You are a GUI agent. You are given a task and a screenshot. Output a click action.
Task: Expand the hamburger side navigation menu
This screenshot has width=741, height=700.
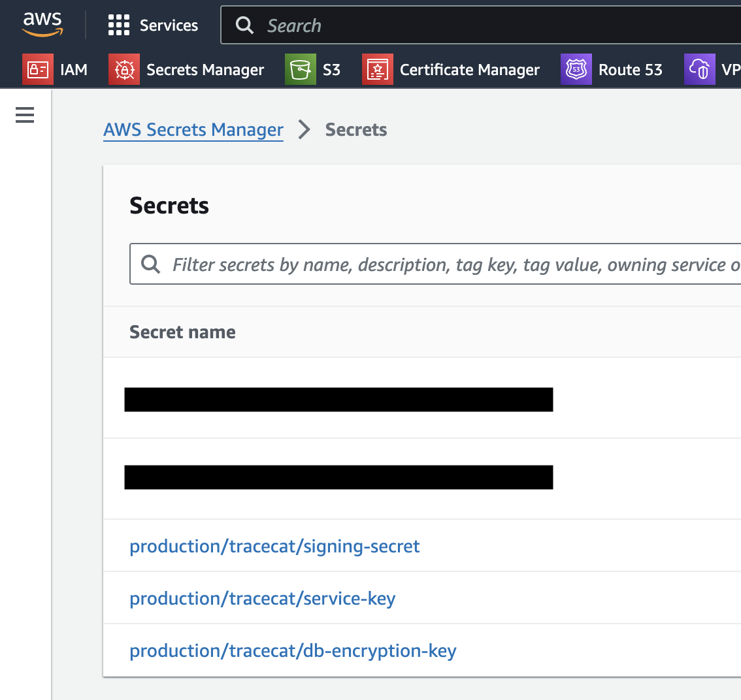[x=25, y=115]
